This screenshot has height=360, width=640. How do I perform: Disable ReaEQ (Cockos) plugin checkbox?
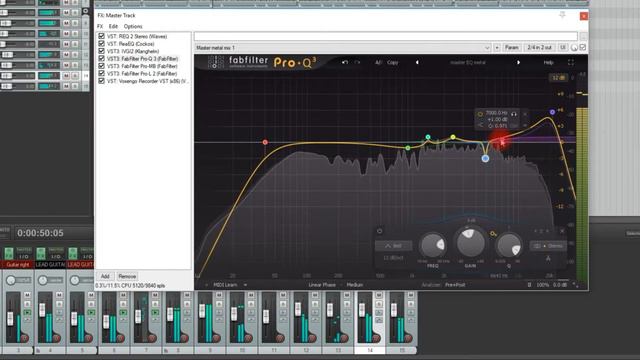click(x=102, y=44)
